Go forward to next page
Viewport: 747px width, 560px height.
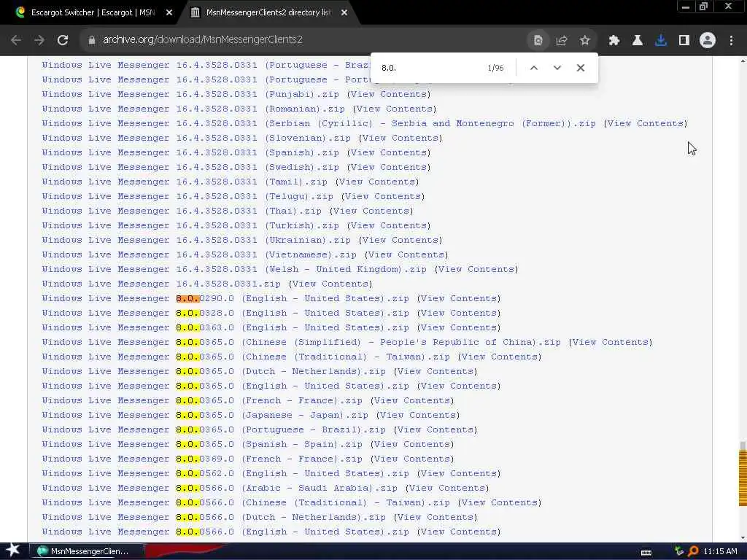pos(39,40)
